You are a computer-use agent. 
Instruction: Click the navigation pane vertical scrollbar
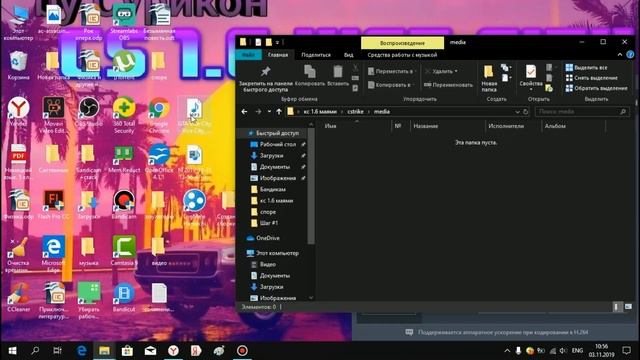point(311,186)
